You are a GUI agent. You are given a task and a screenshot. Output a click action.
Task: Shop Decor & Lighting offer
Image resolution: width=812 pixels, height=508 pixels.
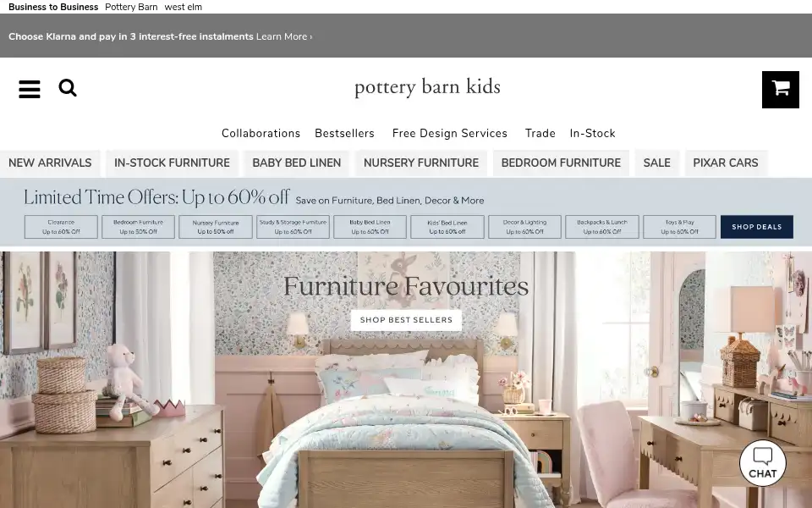coord(524,227)
